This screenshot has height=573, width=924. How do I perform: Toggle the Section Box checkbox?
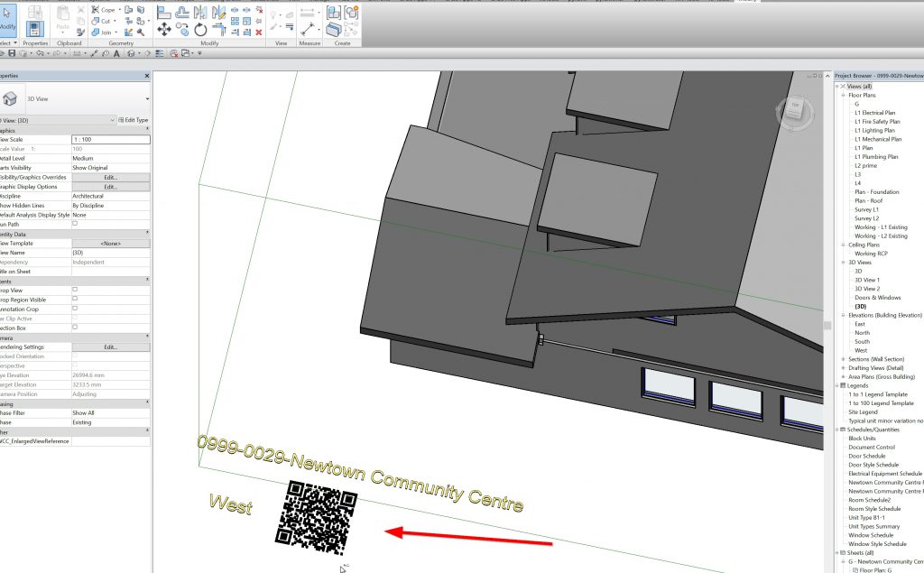click(x=75, y=328)
